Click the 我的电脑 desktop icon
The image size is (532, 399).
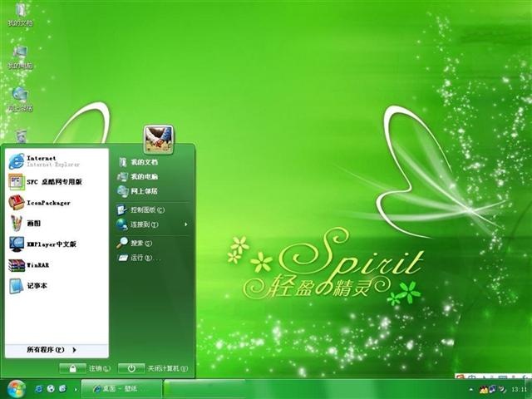coord(20,57)
